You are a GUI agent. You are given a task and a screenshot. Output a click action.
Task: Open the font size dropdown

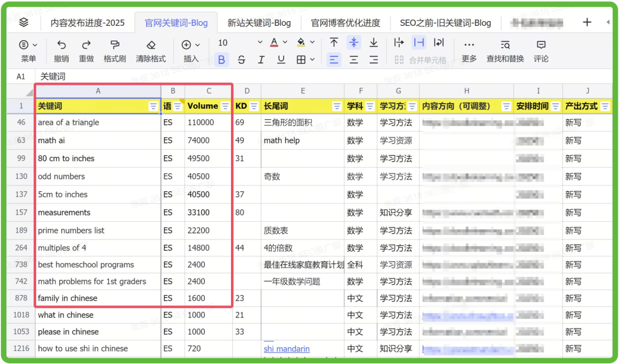tap(260, 42)
